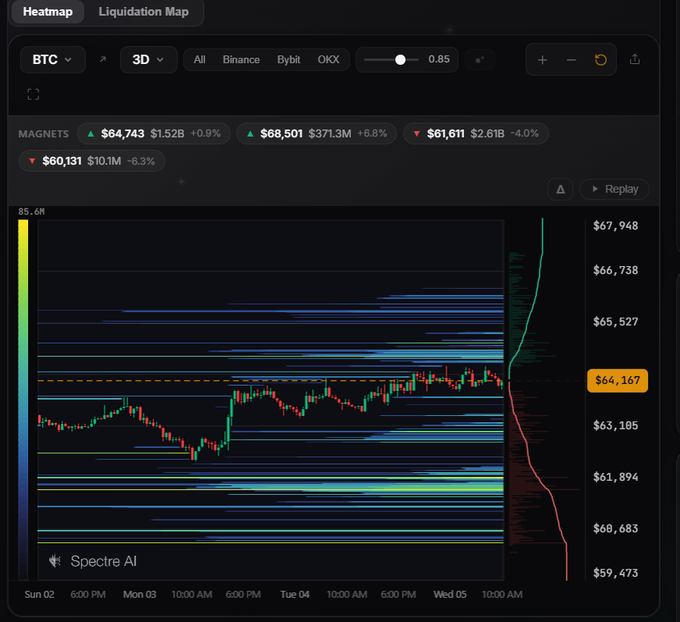Zoom in with the plus icon
The width and height of the screenshot is (680, 622).
tap(543, 60)
